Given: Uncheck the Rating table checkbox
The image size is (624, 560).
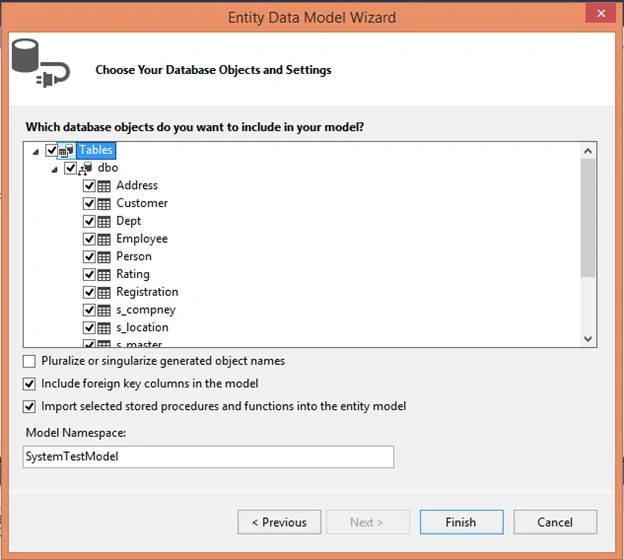Looking at the screenshot, I should [89, 275].
